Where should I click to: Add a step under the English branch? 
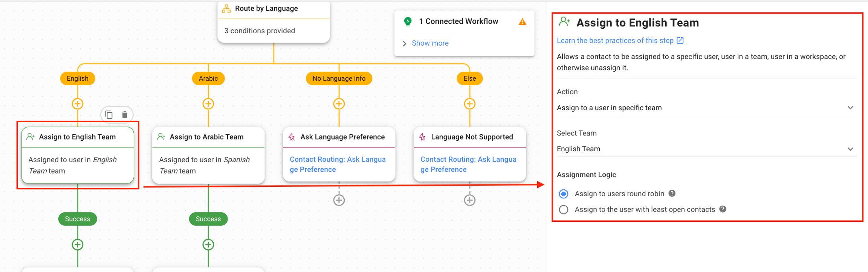coord(78,104)
